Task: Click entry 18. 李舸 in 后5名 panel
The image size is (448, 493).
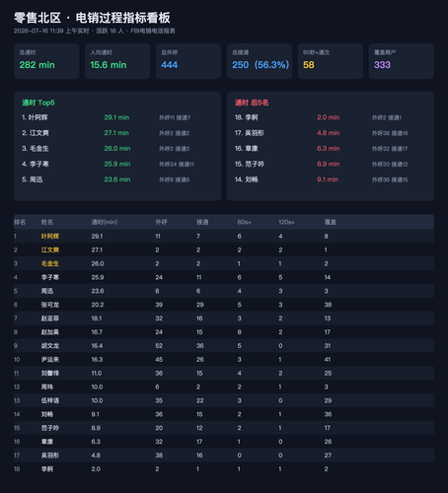Action: click(246, 117)
